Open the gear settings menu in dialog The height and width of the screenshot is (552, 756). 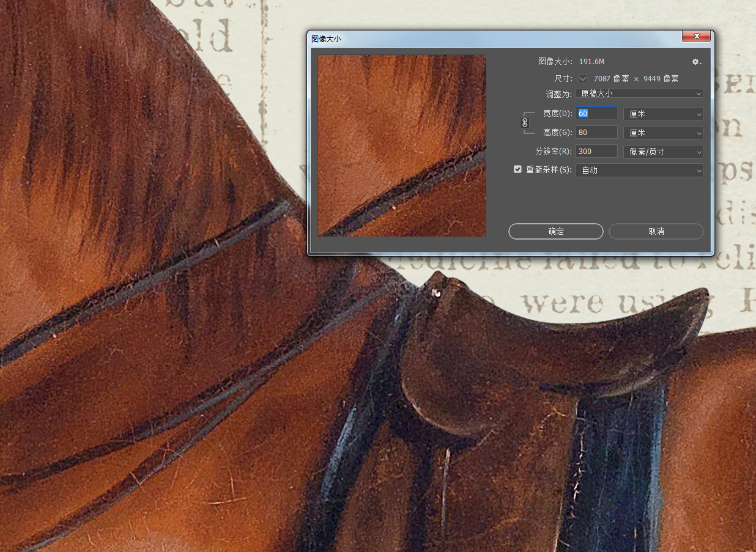(696, 62)
